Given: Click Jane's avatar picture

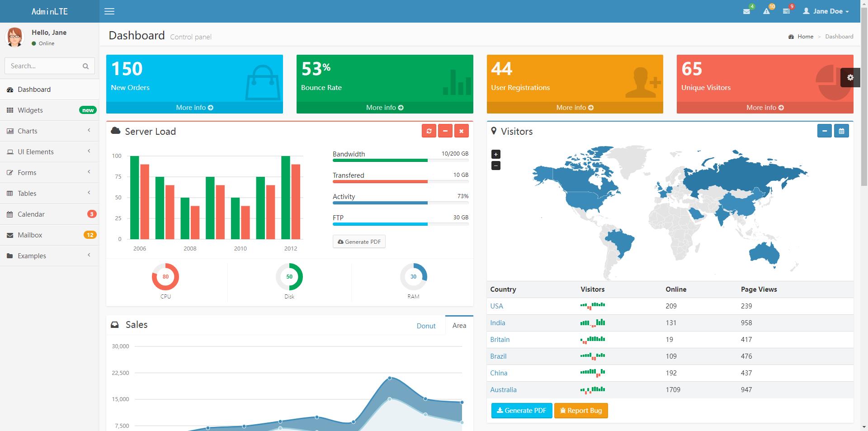Looking at the screenshot, I should pos(14,37).
